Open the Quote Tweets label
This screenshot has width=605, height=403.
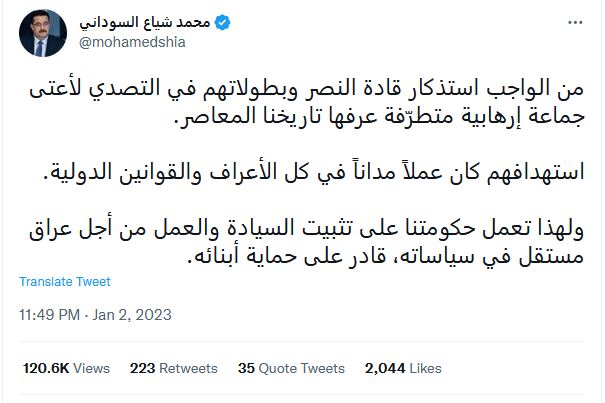[303, 368]
